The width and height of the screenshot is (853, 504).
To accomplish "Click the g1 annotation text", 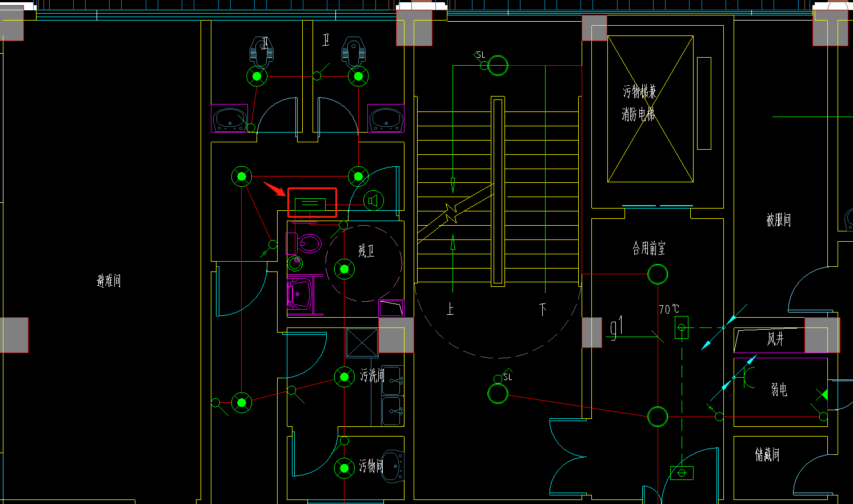I will [616, 328].
